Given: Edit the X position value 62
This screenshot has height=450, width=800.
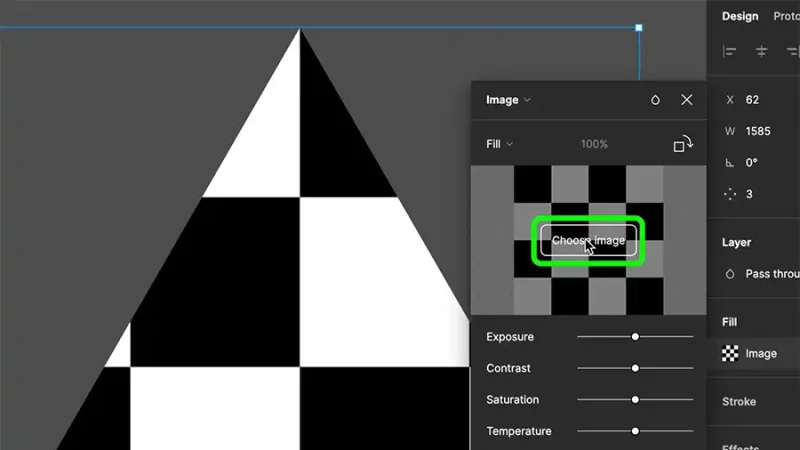Looking at the screenshot, I should [752, 100].
